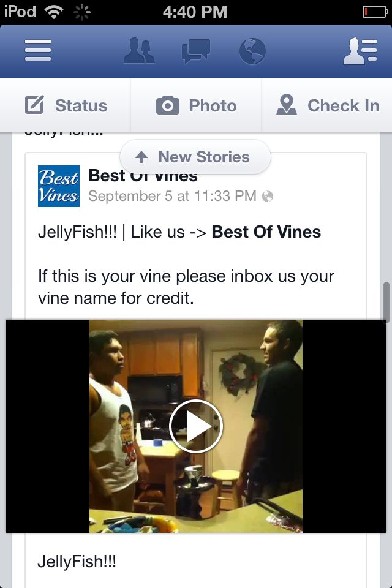Click the post timestamp September 5
The height and width of the screenshot is (588, 392).
[x=172, y=196]
